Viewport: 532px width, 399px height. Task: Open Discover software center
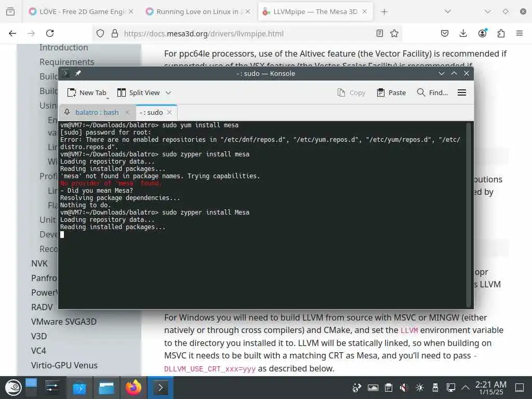click(79, 388)
